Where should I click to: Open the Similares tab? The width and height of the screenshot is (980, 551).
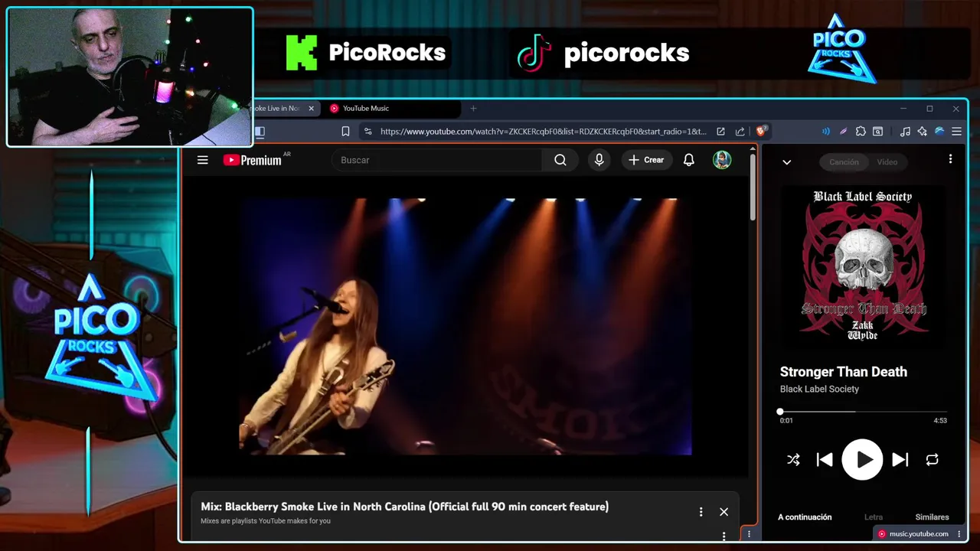click(932, 517)
